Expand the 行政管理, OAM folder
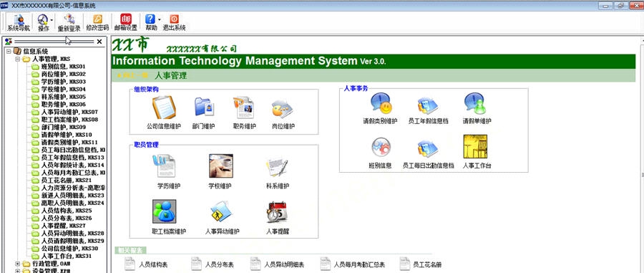Image resolution: width=644 pixels, height=273 pixels. [x=18, y=264]
